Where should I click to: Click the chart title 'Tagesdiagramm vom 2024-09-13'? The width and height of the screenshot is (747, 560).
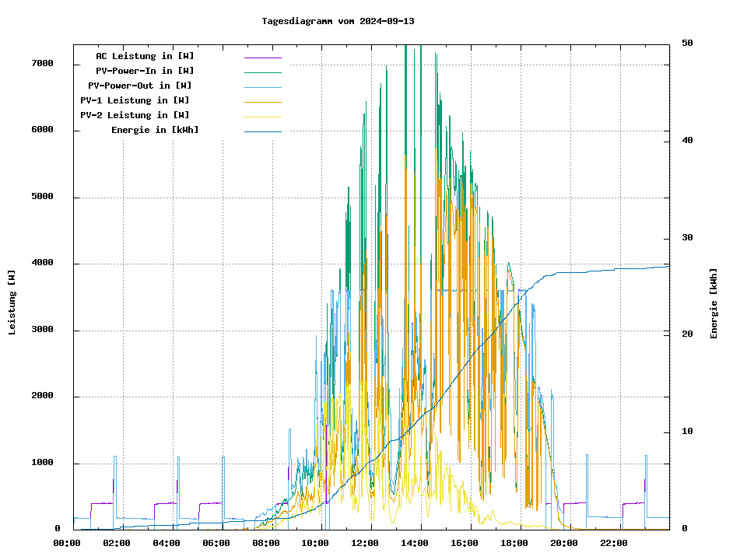[338, 21]
